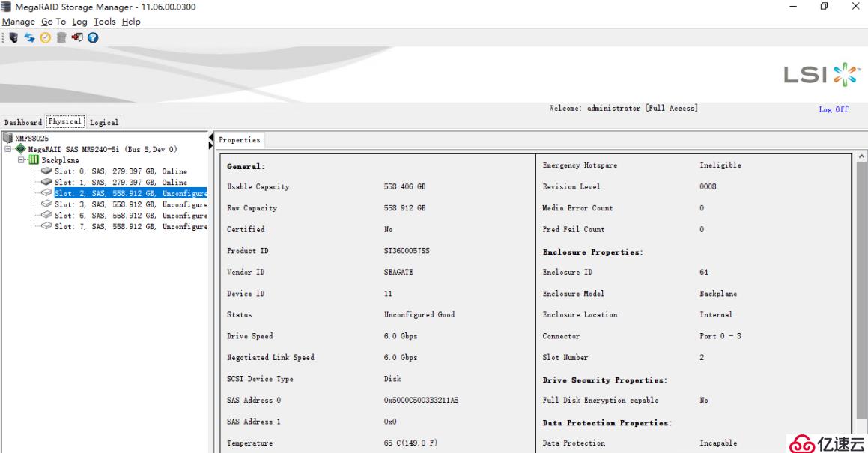Click the drive icon for Slot 6
Screen dimensions: 868x453
coord(46,215)
